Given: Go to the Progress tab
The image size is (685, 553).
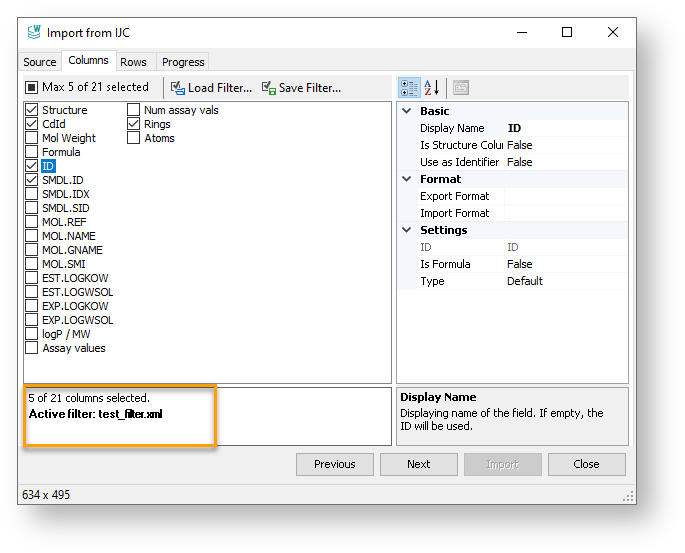Looking at the screenshot, I should [183, 62].
